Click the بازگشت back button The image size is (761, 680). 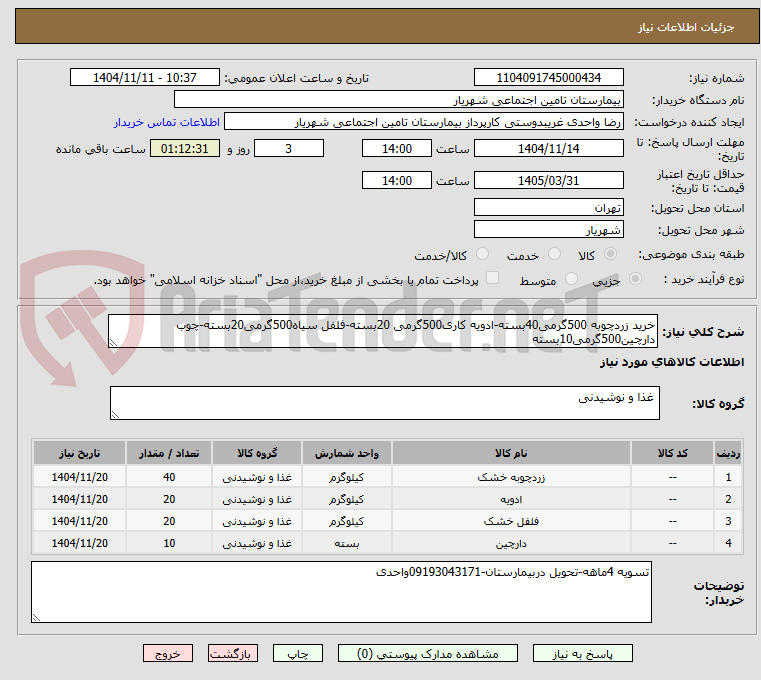(x=232, y=653)
